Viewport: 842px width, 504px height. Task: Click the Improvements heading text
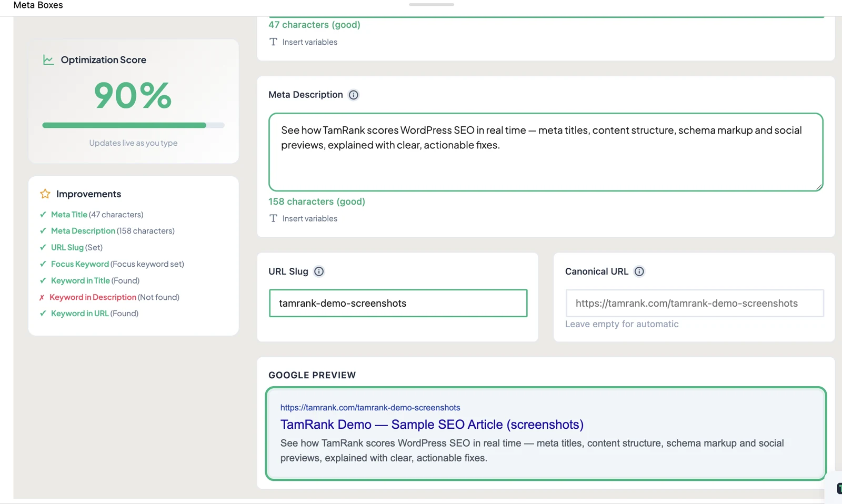(88, 194)
